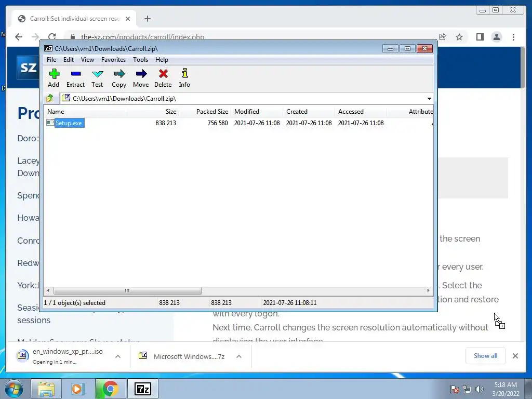Open the Edit menu
This screenshot has width=532, height=399.
[x=69, y=60]
